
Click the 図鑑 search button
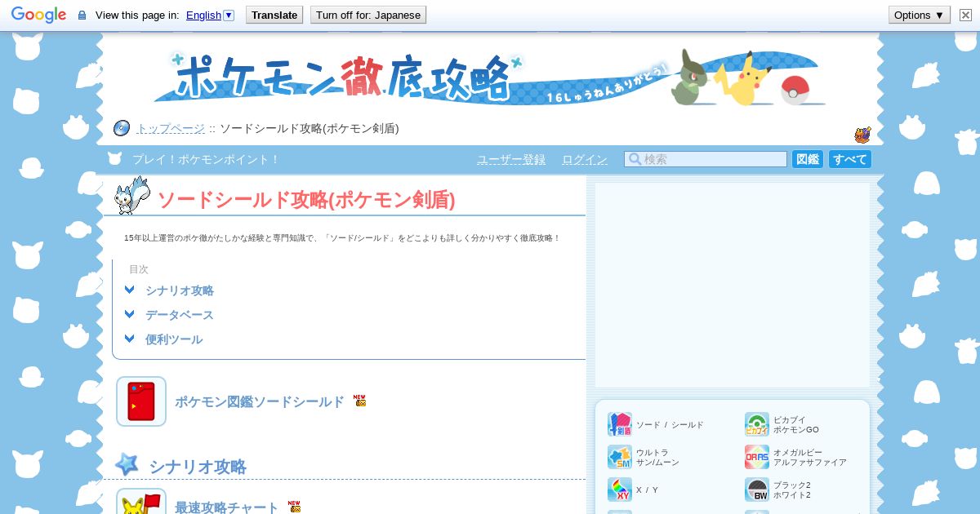coord(808,159)
